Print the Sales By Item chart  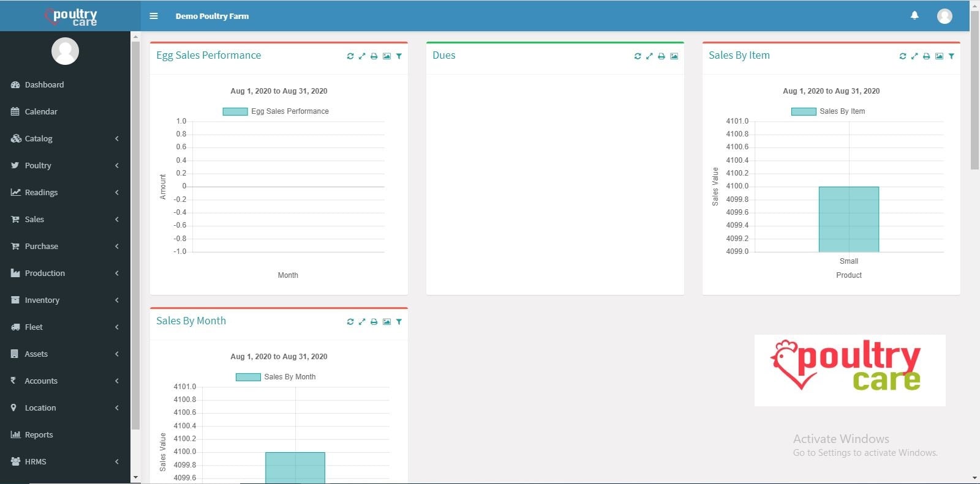(x=926, y=56)
